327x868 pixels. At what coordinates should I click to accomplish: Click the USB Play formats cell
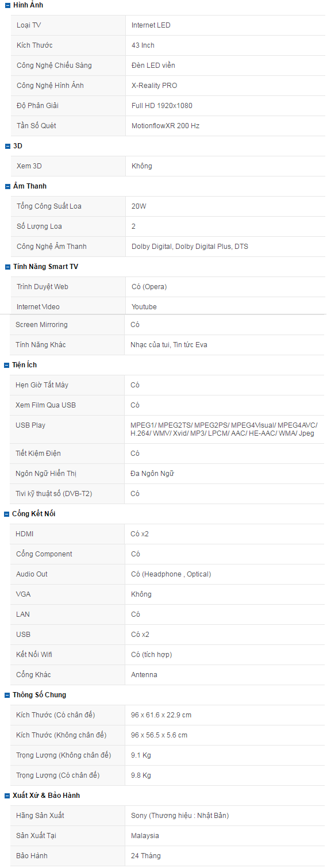coord(225,429)
